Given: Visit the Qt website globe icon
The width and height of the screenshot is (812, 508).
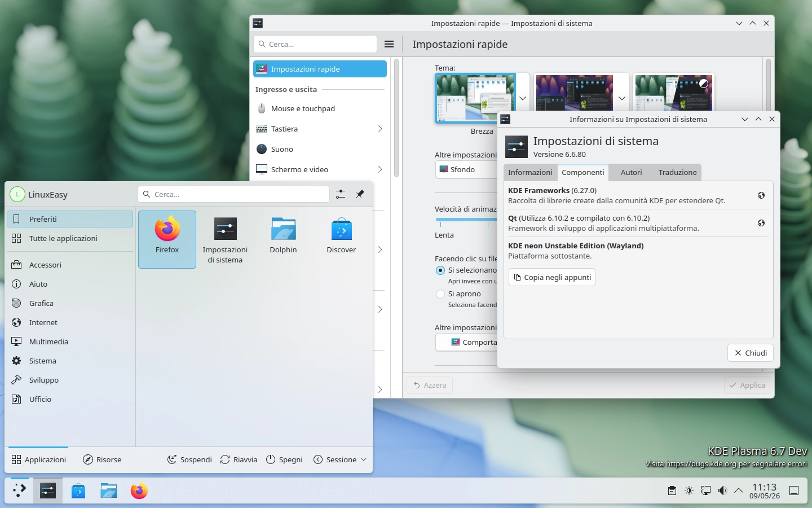Looking at the screenshot, I should 761,223.
